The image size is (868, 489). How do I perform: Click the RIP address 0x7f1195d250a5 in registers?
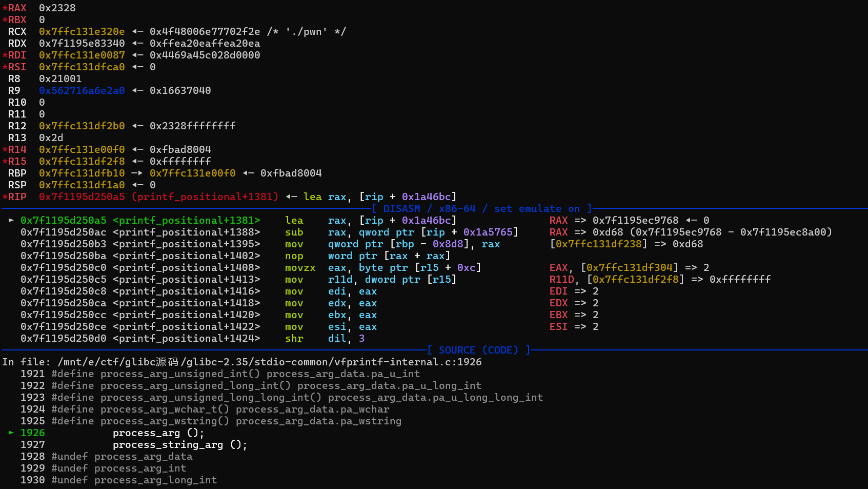82,197
